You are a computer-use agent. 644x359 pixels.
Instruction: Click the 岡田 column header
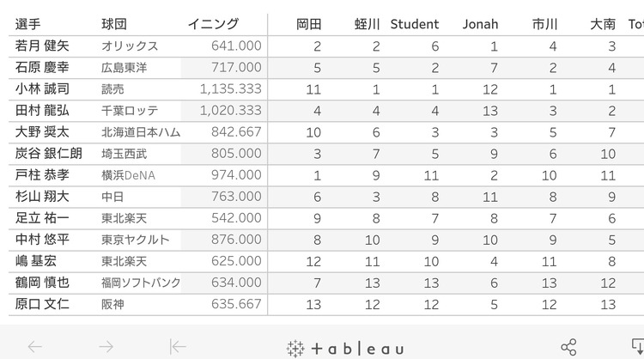point(309,24)
